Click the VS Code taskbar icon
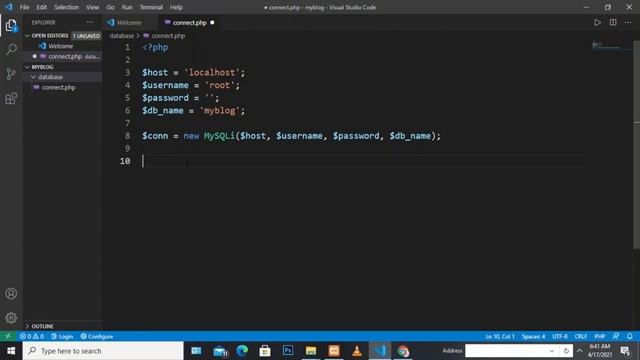Viewport: 640px width, 360px height. point(380,351)
